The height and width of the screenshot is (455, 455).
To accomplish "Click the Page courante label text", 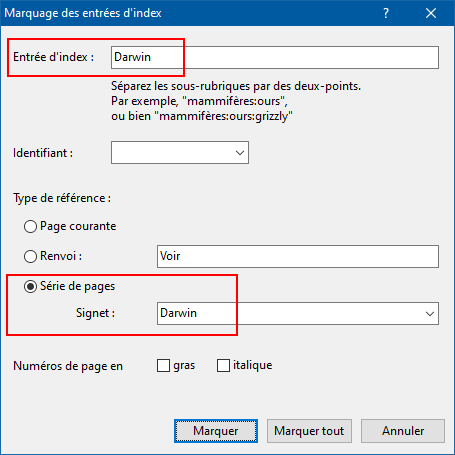I will (78, 226).
